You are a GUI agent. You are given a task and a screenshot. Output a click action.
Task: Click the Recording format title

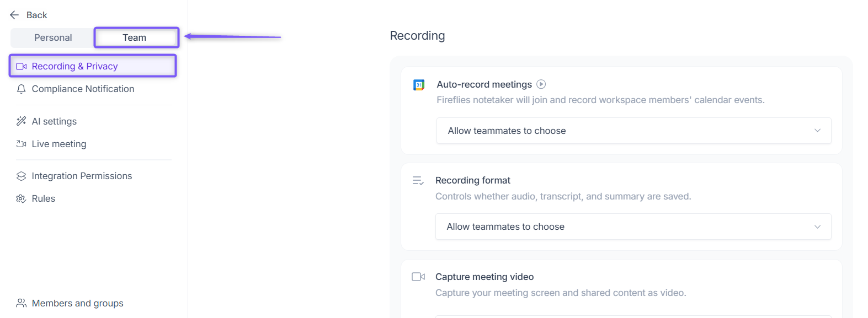pyautogui.click(x=473, y=180)
